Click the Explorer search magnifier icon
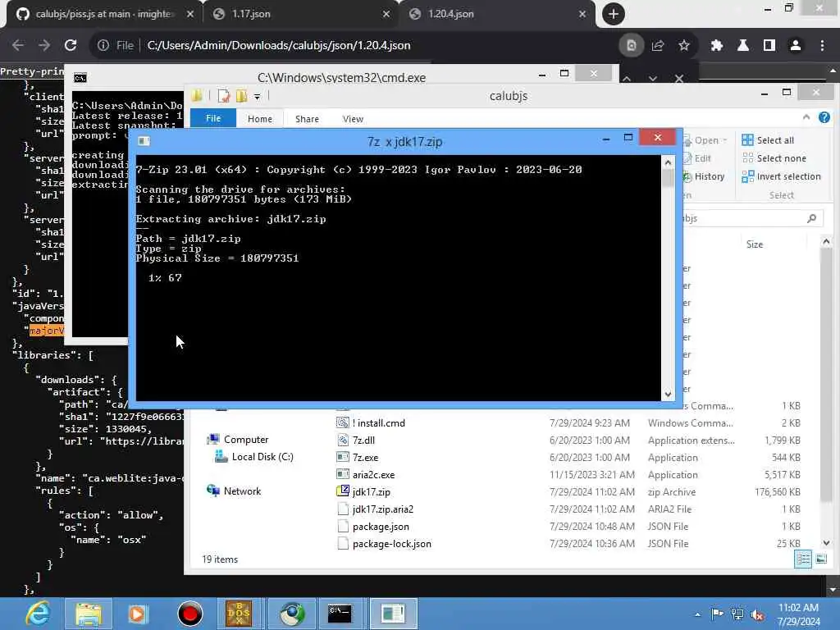 tap(811, 218)
